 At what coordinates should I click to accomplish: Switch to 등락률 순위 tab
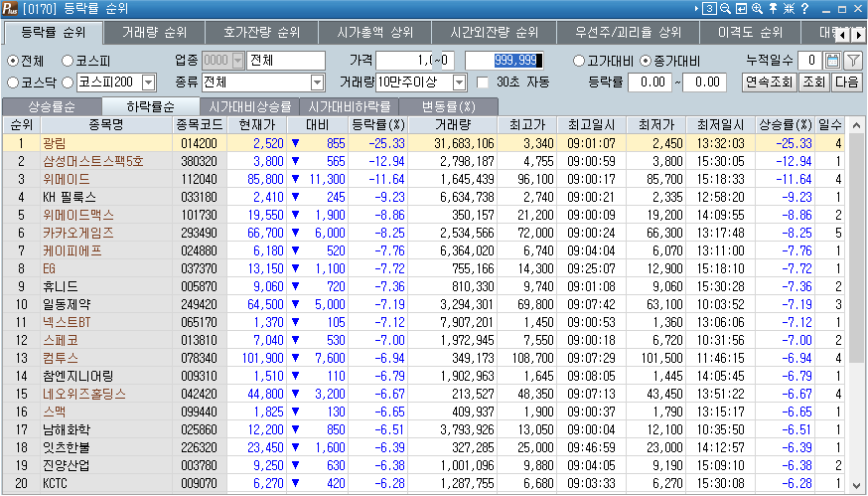click(54, 33)
